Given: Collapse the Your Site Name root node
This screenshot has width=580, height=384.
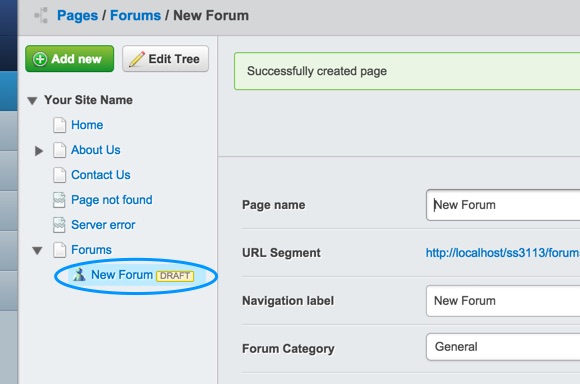Looking at the screenshot, I should coord(33,101).
